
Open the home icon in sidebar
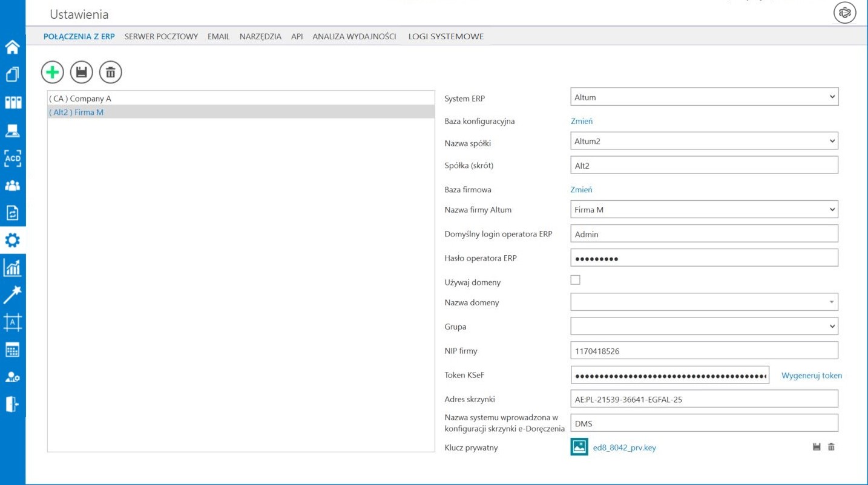13,47
